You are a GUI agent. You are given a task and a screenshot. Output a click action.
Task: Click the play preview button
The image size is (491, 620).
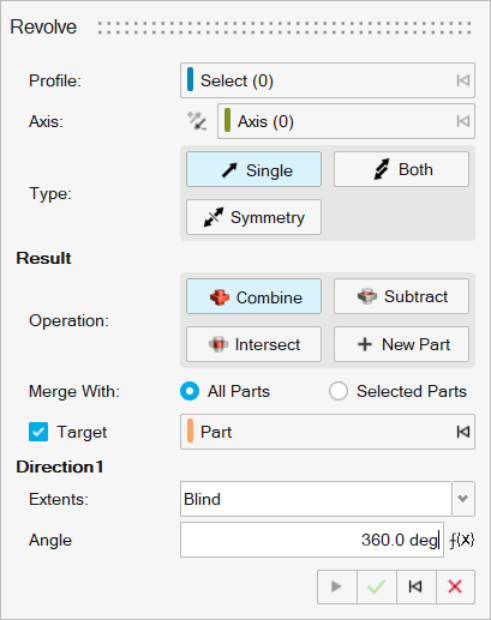coord(337,587)
